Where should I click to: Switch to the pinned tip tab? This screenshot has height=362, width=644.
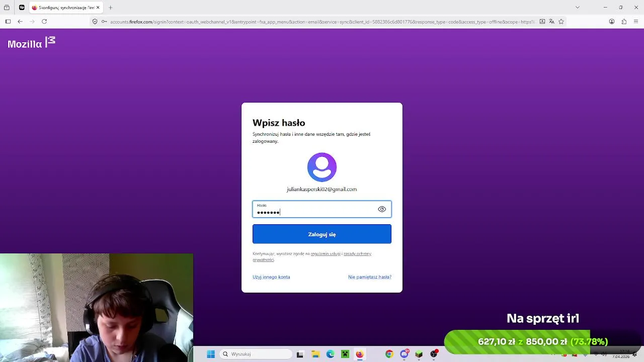(22, 8)
